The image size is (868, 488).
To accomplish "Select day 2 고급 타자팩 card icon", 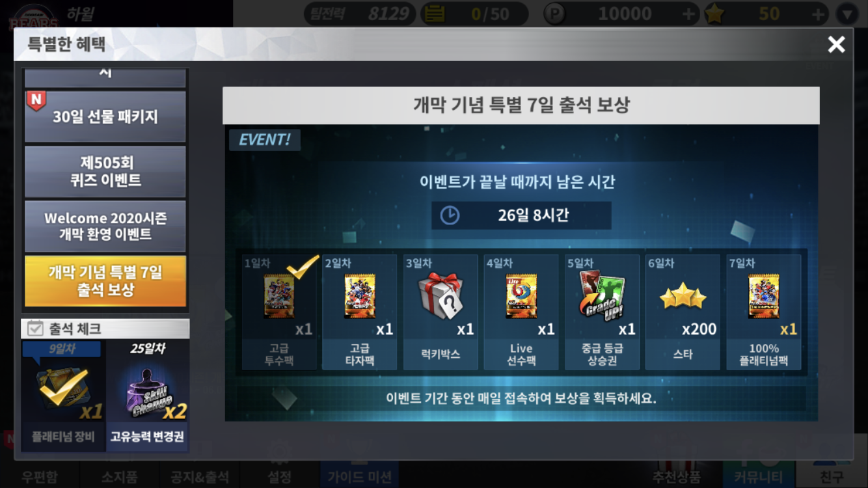I will 360,296.
